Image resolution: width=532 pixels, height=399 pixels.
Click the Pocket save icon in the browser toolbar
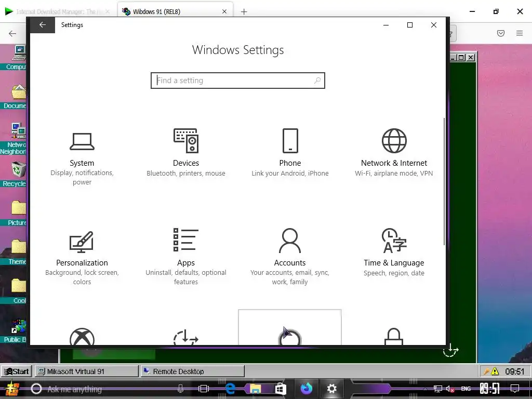(501, 33)
